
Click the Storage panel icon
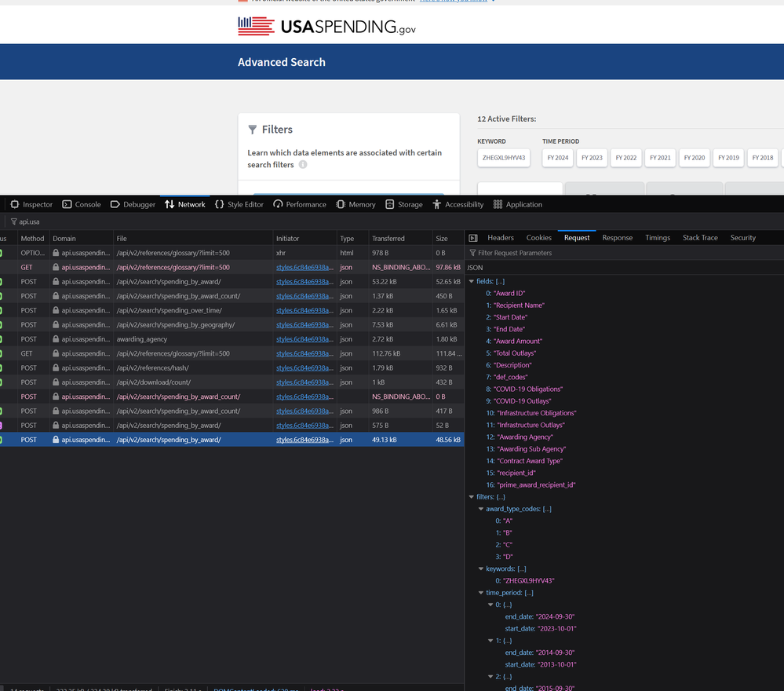(x=390, y=205)
